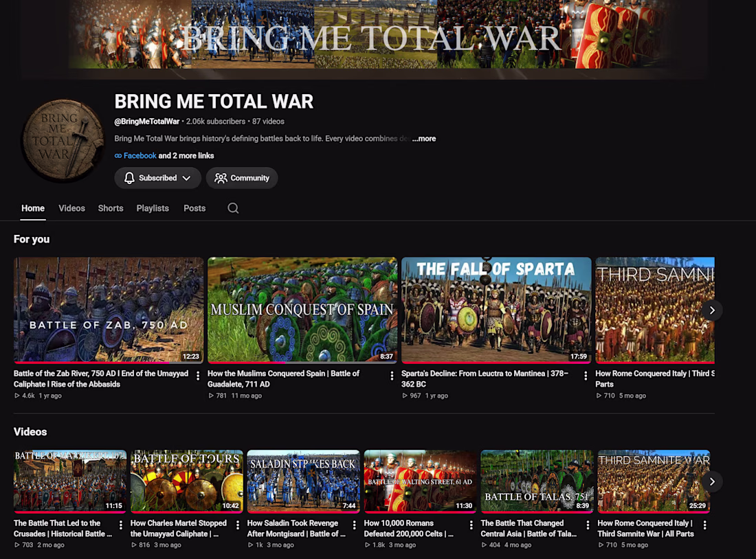Open options menu for Battle of the Zab River video
756x559 pixels.
[x=198, y=376]
